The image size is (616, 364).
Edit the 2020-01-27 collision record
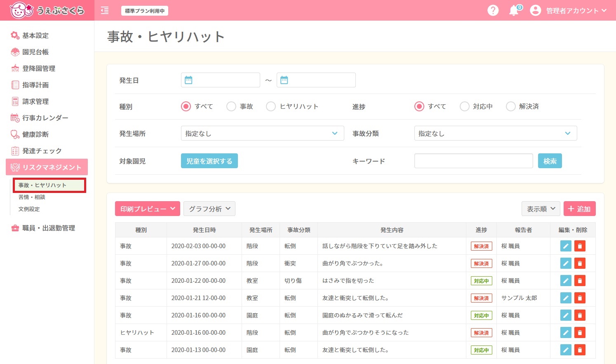click(566, 263)
